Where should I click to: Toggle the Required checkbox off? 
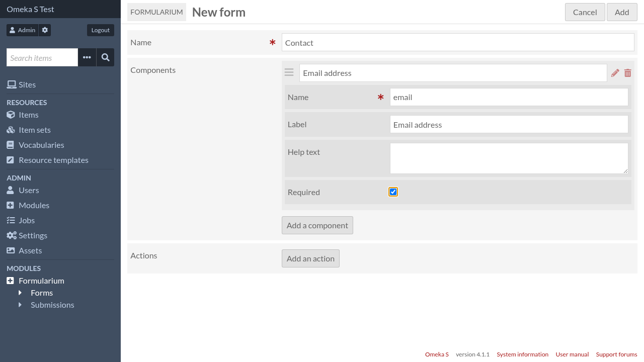tap(393, 192)
